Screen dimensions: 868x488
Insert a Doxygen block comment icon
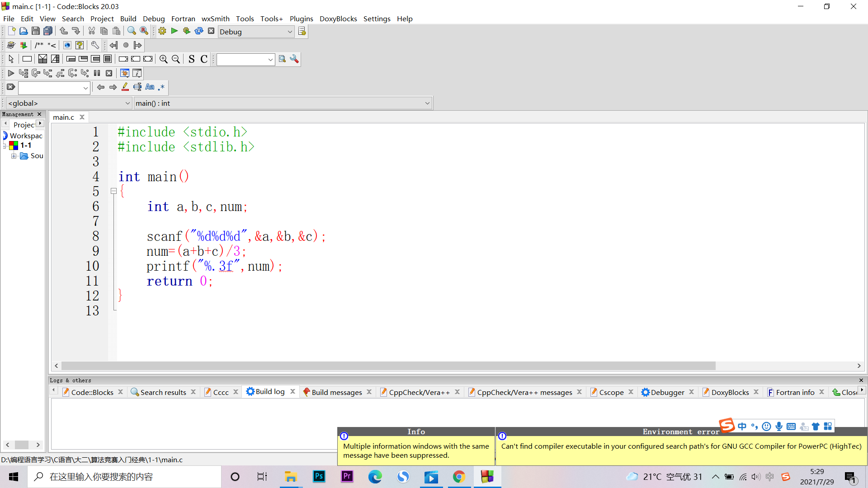pos(39,45)
